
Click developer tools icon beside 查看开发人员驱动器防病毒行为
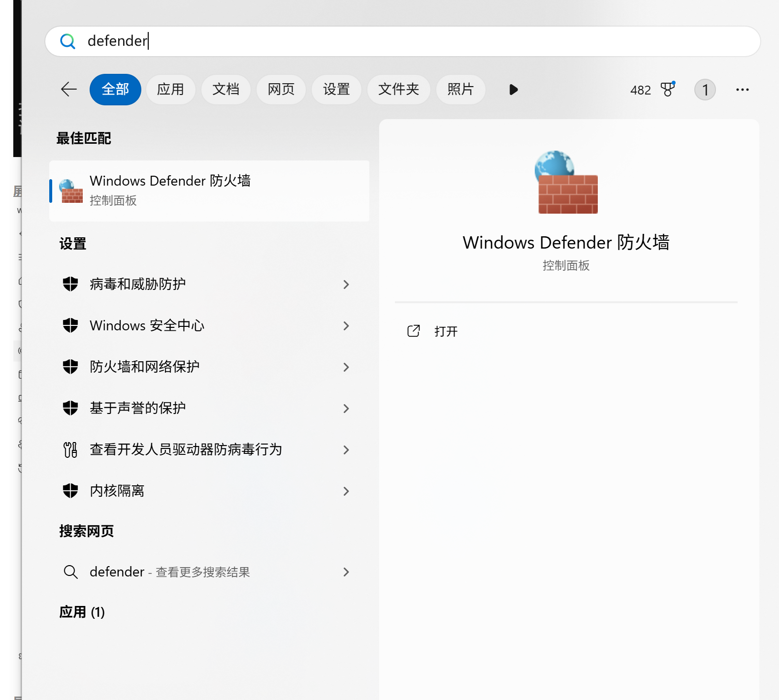[70, 449]
